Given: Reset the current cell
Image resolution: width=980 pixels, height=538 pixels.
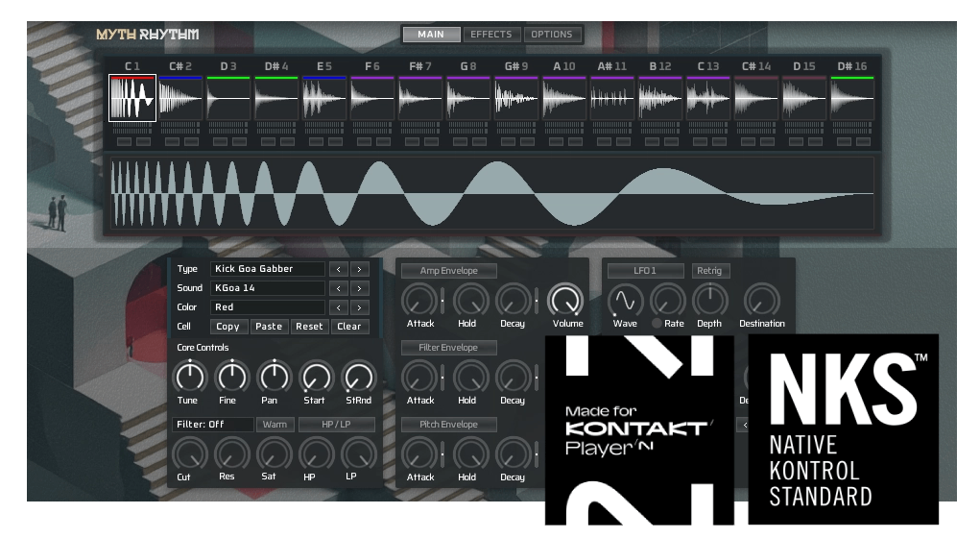Looking at the screenshot, I should 309,327.
